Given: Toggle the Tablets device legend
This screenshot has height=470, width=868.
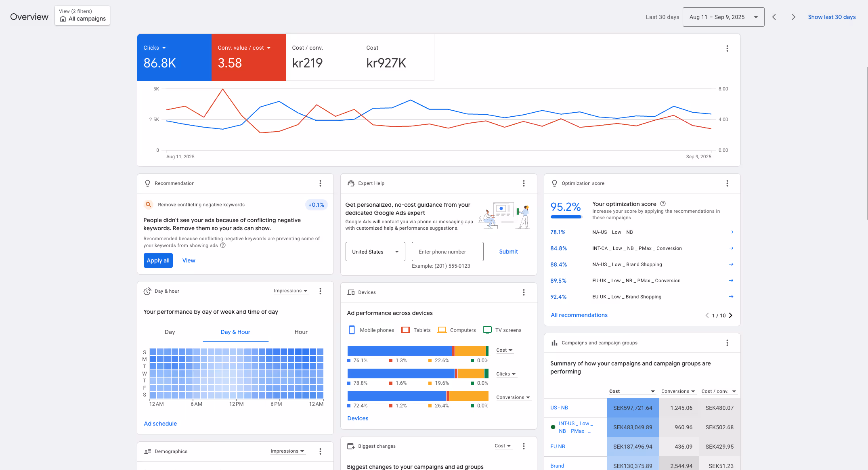Looking at the screenshot, I should point(416,330).
